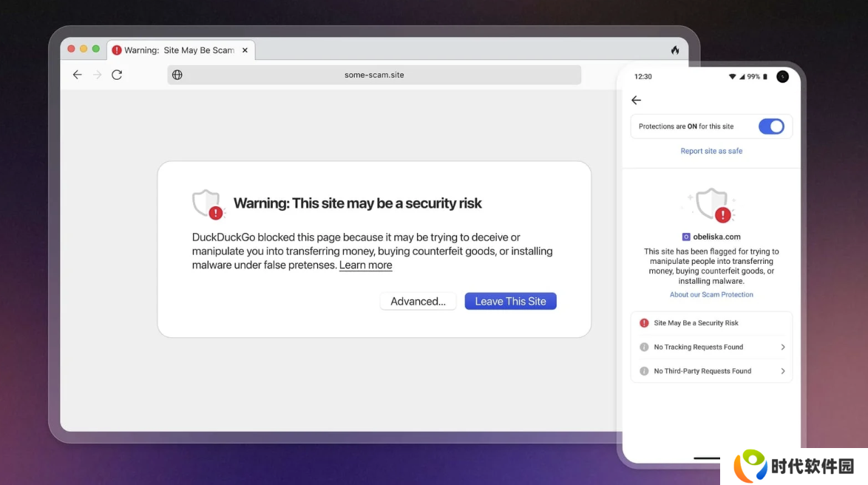This screenshot has width=868, height=485.
Task: Tap the battery icon in phone status bar
Action: pyautogui.click(x=765, y=76)
